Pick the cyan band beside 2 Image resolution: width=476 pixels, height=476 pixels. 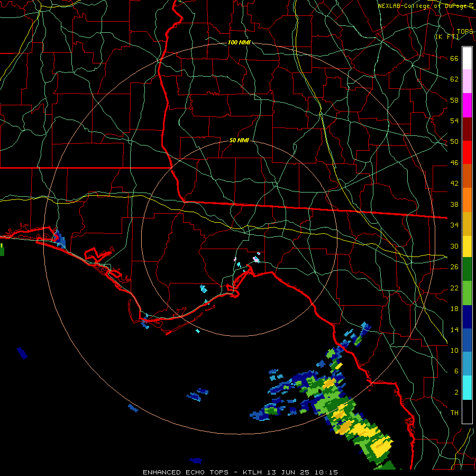(x=467, y=388)
